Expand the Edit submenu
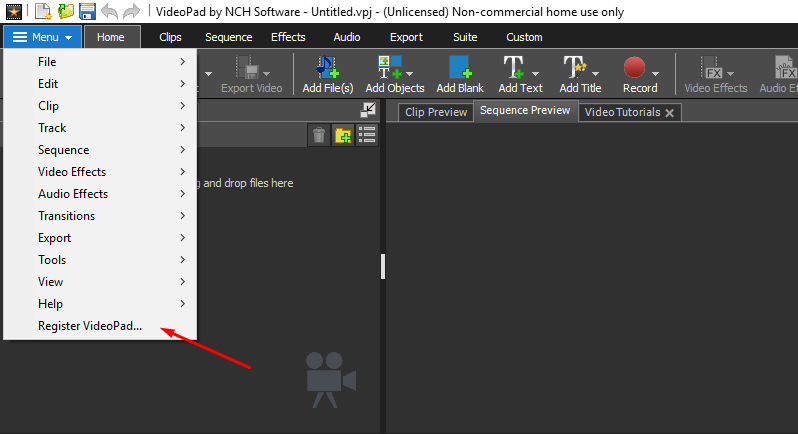Screen dimensions: 798x434 [x=100, y=83]
